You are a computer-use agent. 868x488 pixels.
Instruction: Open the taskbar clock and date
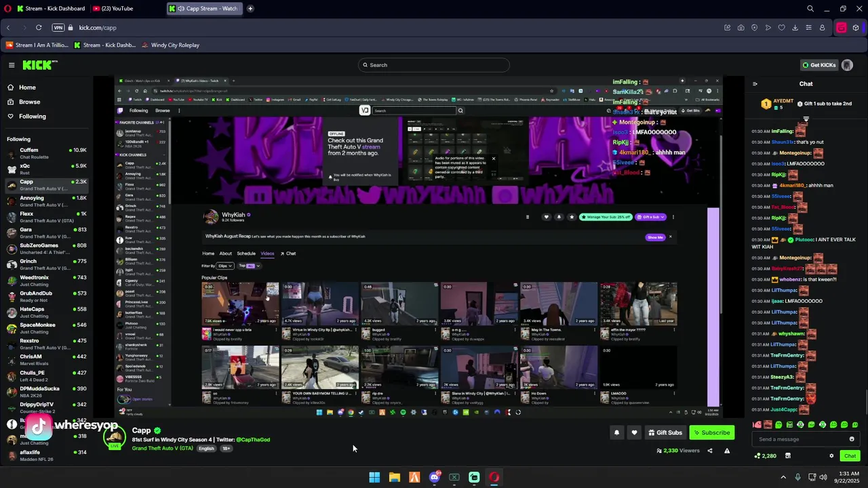click(849, 477)
